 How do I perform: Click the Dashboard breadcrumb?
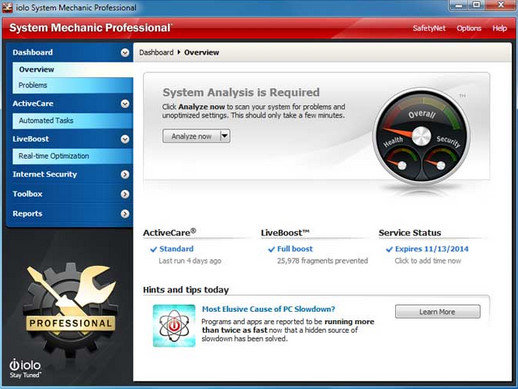coord(156,53)
